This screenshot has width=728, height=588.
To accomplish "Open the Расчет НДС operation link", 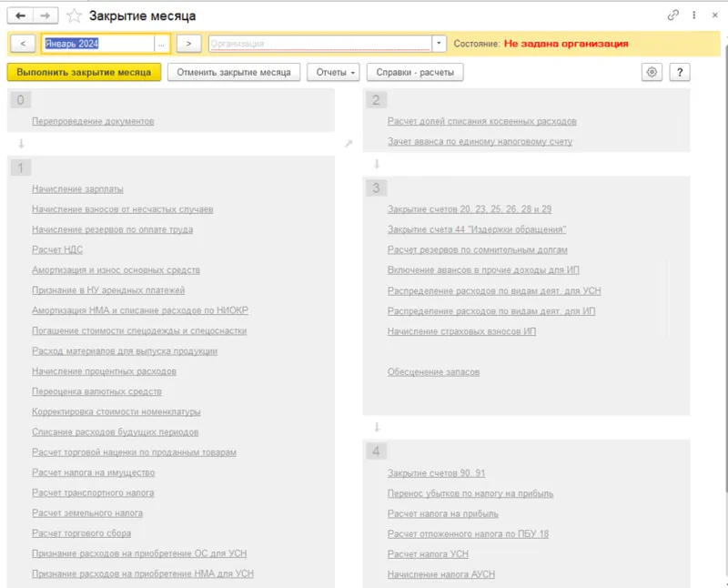I will [58, 250].
